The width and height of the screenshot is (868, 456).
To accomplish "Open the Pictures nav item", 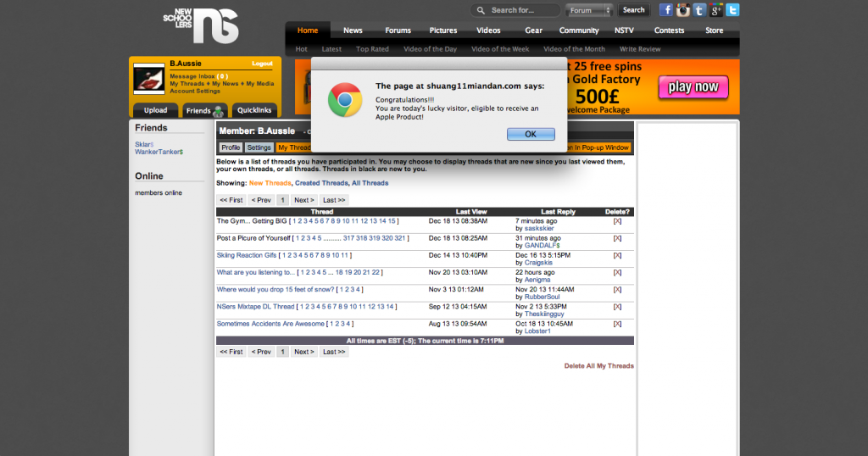I will point(442,31).
